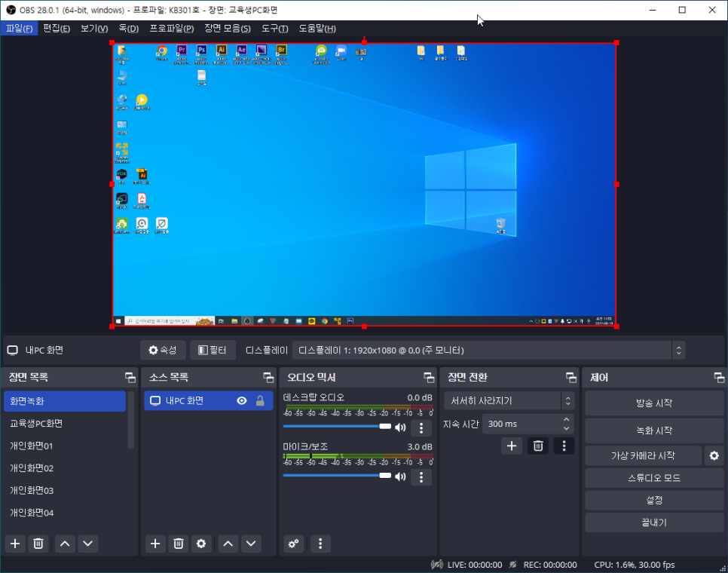
Task: Add a scene transition with plus icon
Action: [512, 446]
